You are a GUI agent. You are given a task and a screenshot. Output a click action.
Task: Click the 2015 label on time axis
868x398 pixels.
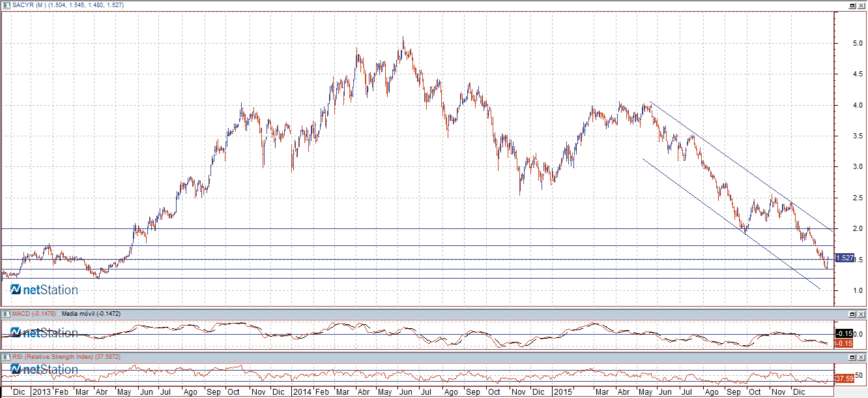click(x=562, y=392)
